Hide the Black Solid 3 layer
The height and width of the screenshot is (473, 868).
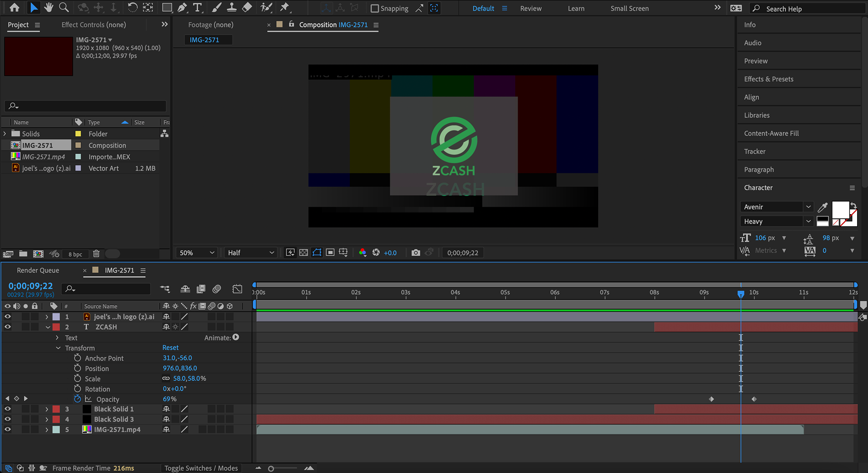click(8, 419)
